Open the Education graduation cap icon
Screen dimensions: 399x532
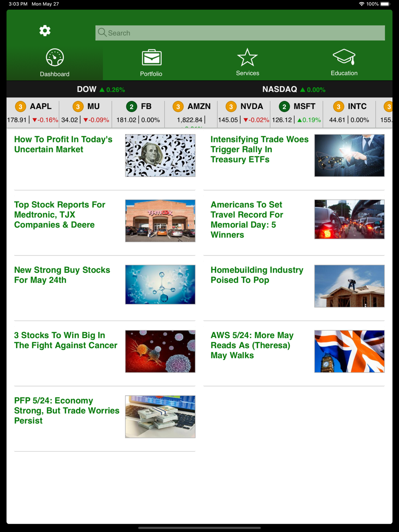pyautogui.click(x=344, y=57)
